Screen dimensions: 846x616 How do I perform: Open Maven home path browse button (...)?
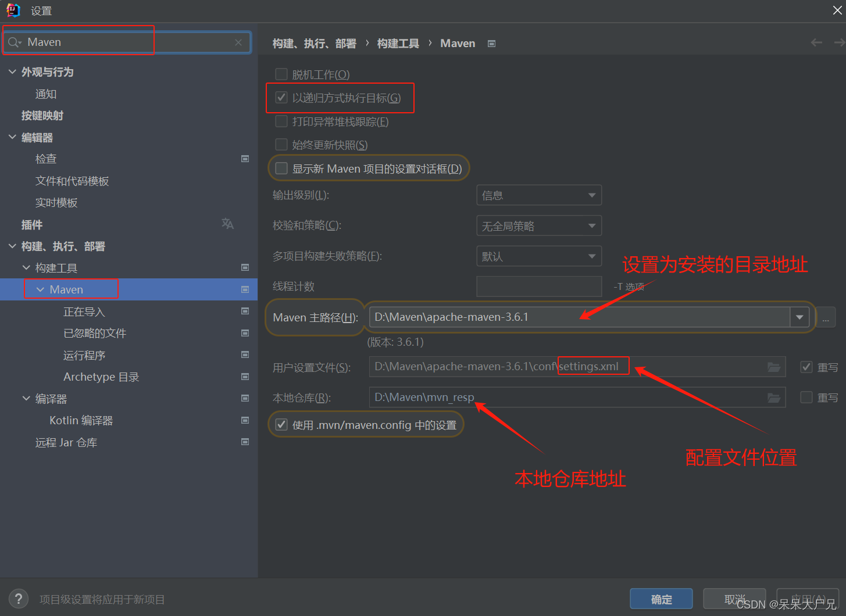(826, 317)
